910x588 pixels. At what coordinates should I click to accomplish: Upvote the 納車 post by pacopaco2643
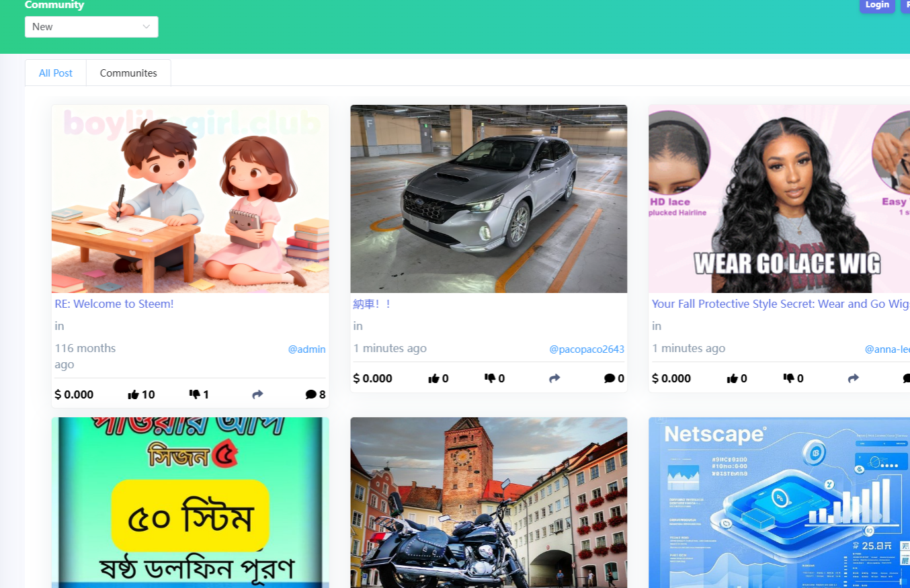point(433,378)
